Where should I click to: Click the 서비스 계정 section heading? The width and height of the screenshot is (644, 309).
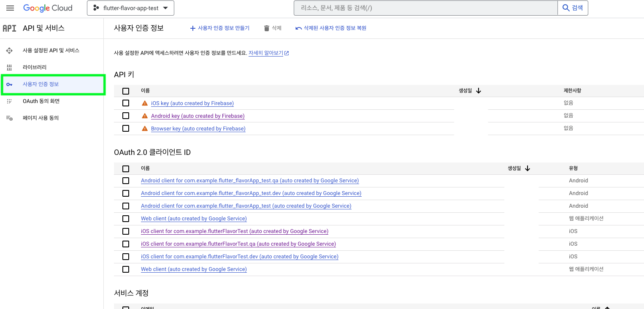(x=131, y=293)
